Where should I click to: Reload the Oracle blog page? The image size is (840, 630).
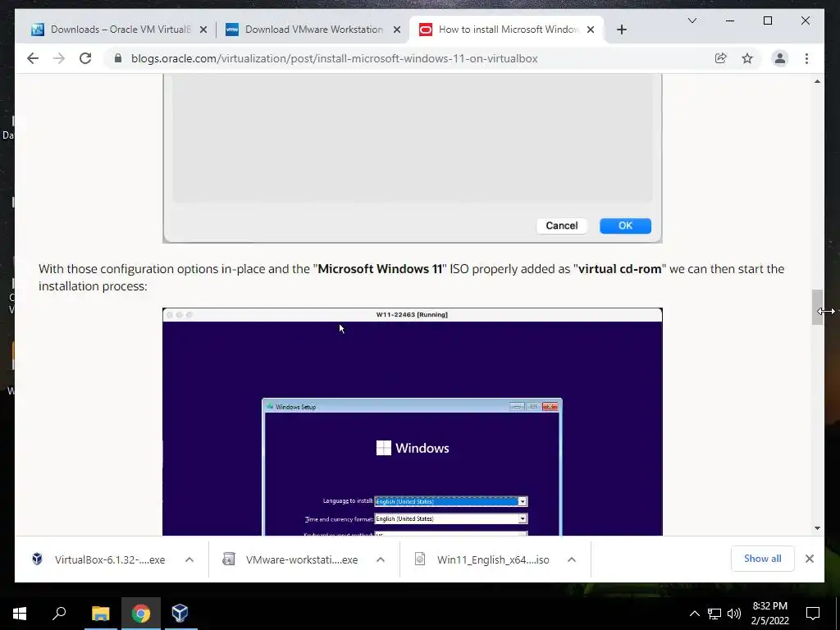(x=85, y=58)
